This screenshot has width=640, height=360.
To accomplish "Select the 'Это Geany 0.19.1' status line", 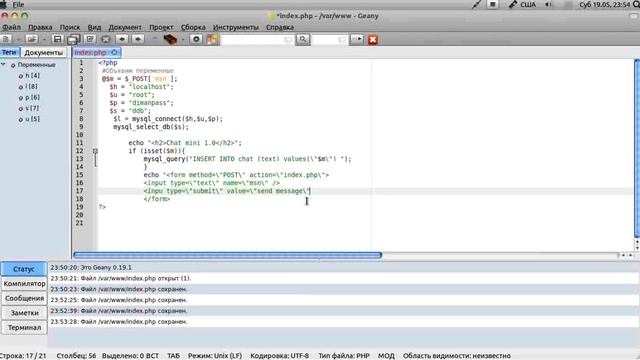I will coord(344,268).
